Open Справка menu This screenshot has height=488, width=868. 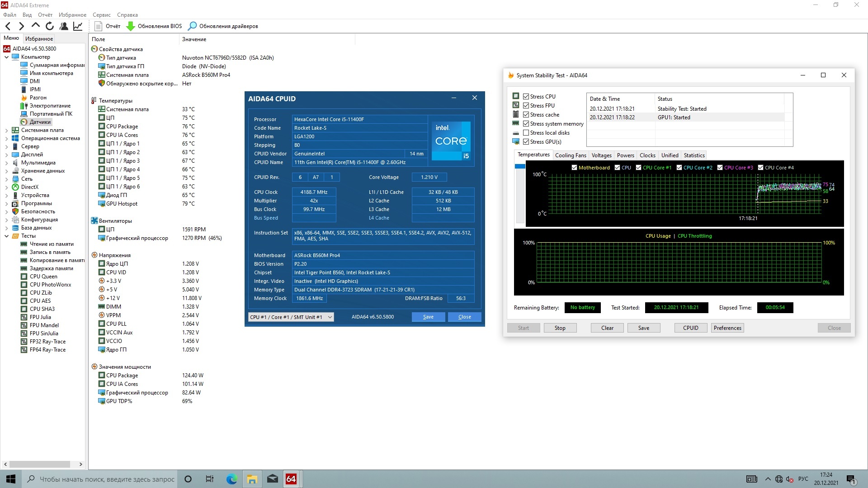(127, 15)
